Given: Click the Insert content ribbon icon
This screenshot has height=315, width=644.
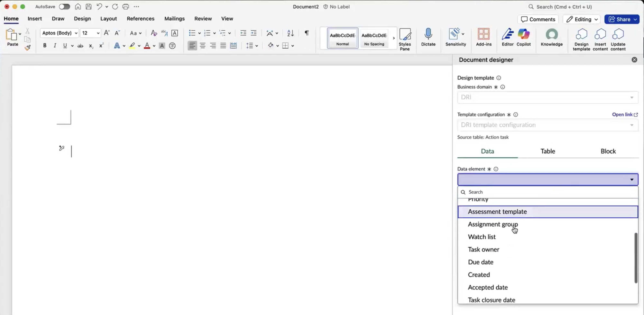Looking at the screenshot, I should tap(600, 39).
